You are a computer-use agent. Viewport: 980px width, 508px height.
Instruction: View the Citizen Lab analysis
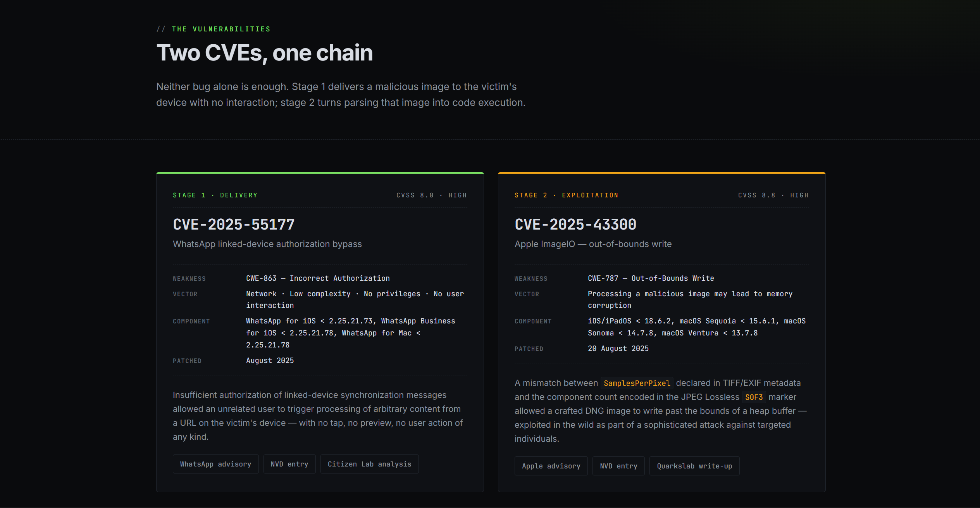(x=369, y=464)
